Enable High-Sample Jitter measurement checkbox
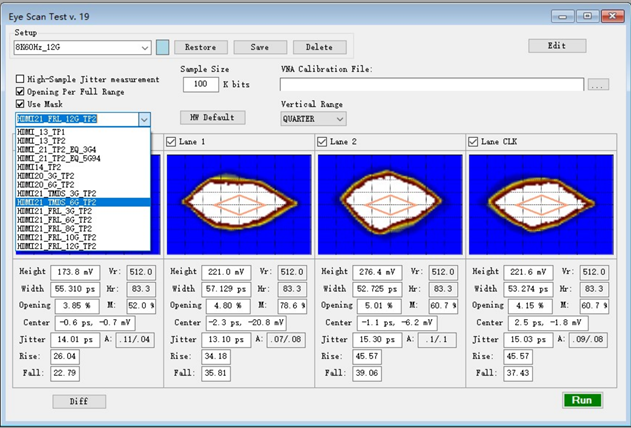Screen dimensions: 631x428 (x=20, y=79)
